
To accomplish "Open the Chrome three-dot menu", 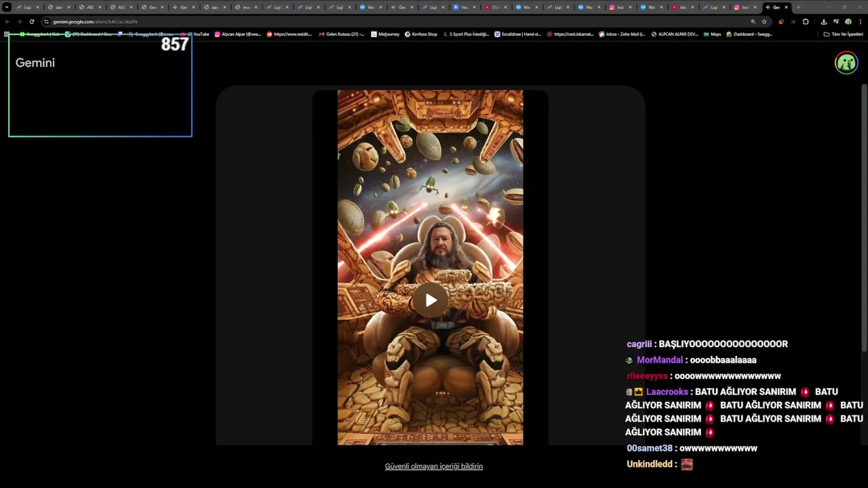I will (x=861, y=22).
